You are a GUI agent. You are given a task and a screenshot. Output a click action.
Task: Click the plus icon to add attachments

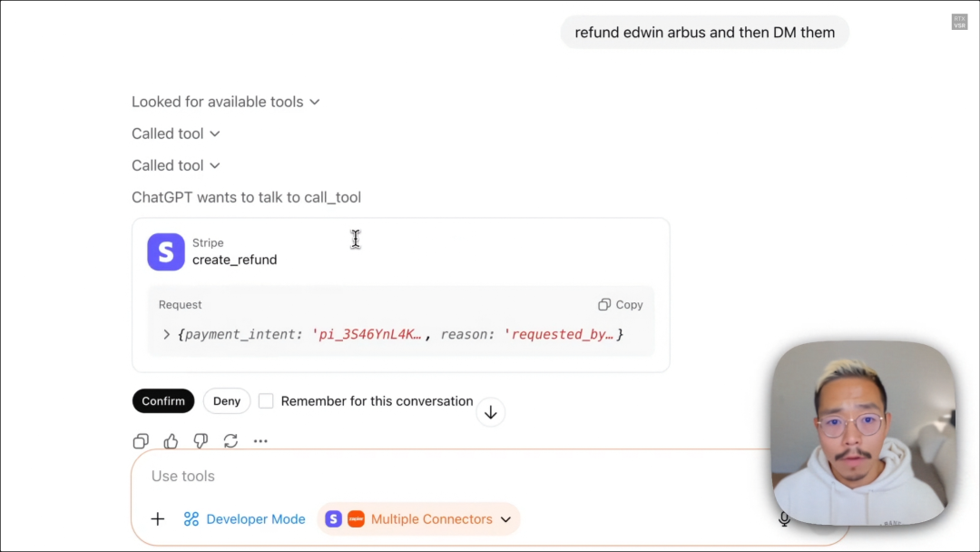158,519
